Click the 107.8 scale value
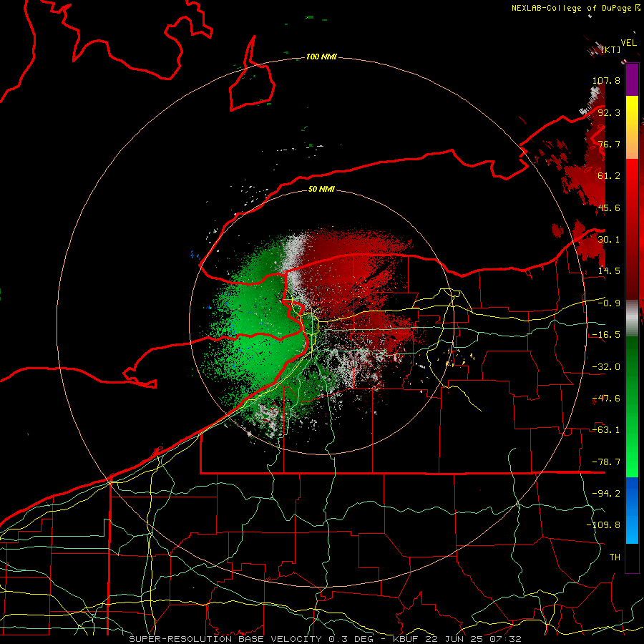 pos(606,80)
